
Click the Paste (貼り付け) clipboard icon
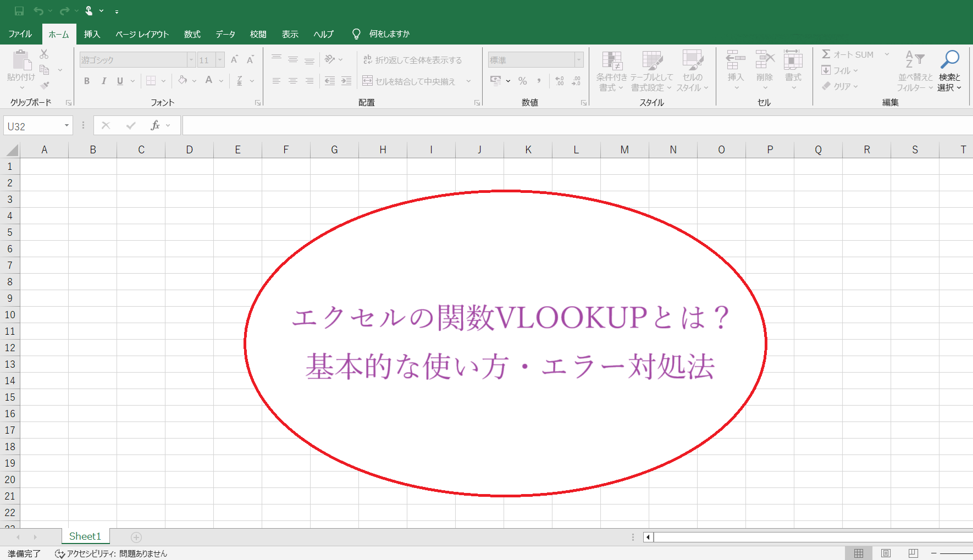tap(21, 60)
